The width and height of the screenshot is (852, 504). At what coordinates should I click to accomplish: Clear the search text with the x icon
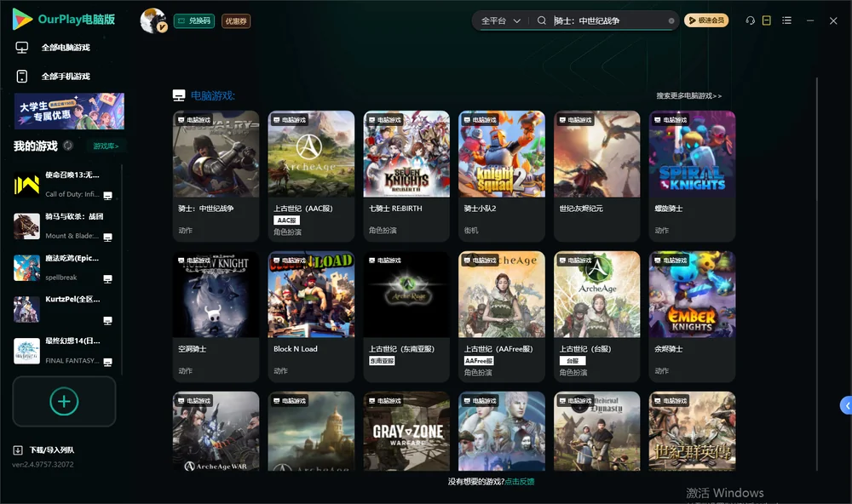[671, 20]
